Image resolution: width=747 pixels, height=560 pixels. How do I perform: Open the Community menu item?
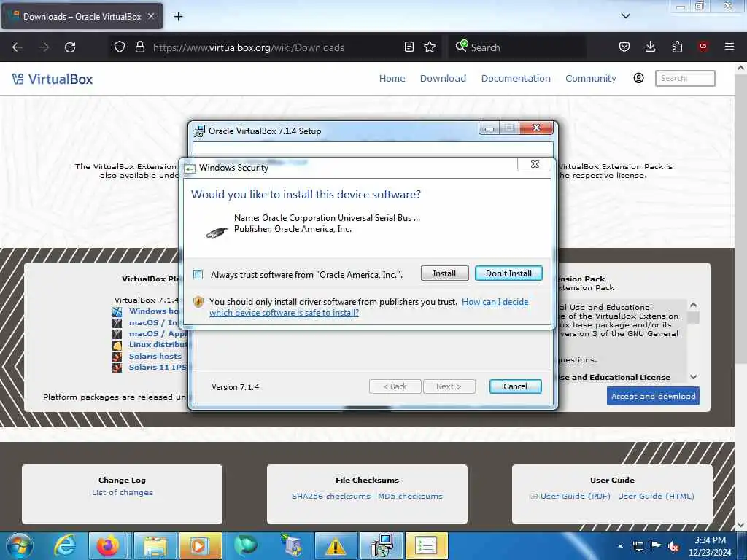point(591,79)
